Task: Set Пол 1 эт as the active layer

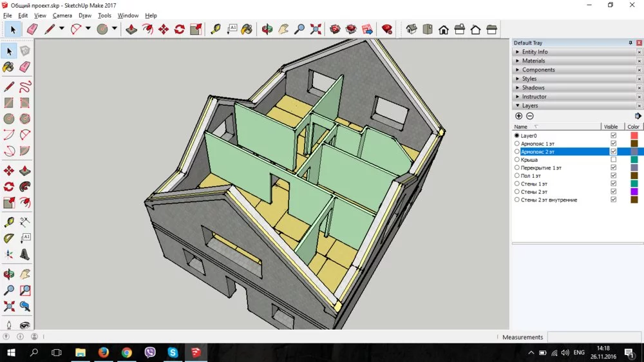Action: click(517, 176)
